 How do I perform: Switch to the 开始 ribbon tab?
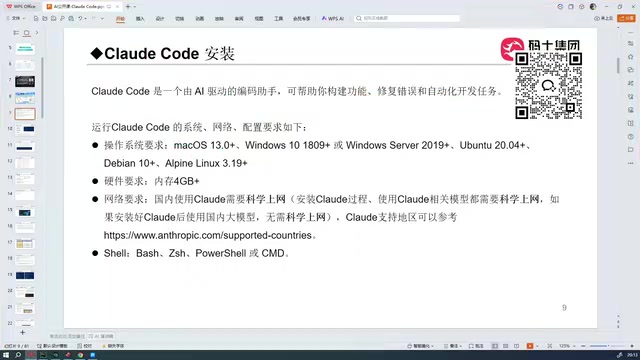click(120, 19)
